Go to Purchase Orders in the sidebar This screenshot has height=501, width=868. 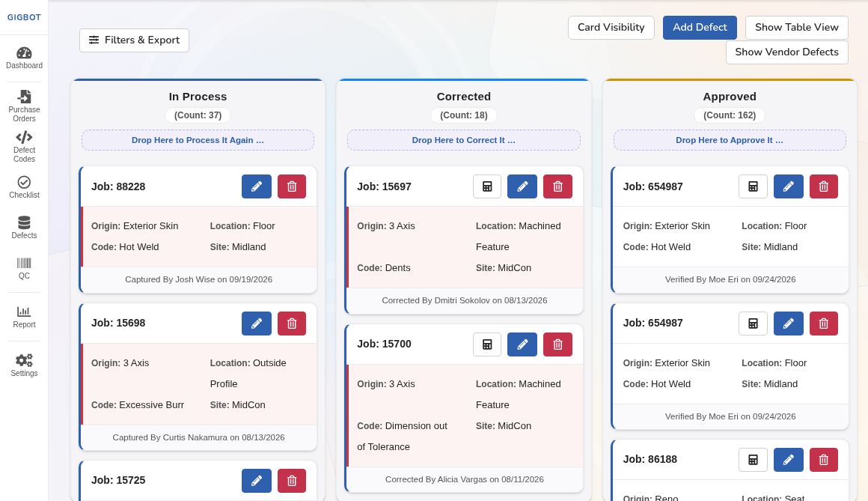click(24, 106)
